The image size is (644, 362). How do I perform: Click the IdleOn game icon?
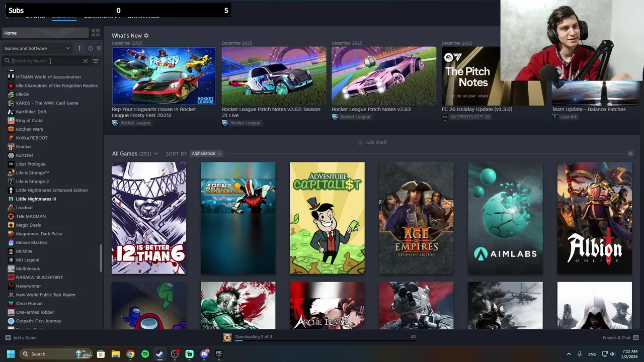tap(11, 94)
